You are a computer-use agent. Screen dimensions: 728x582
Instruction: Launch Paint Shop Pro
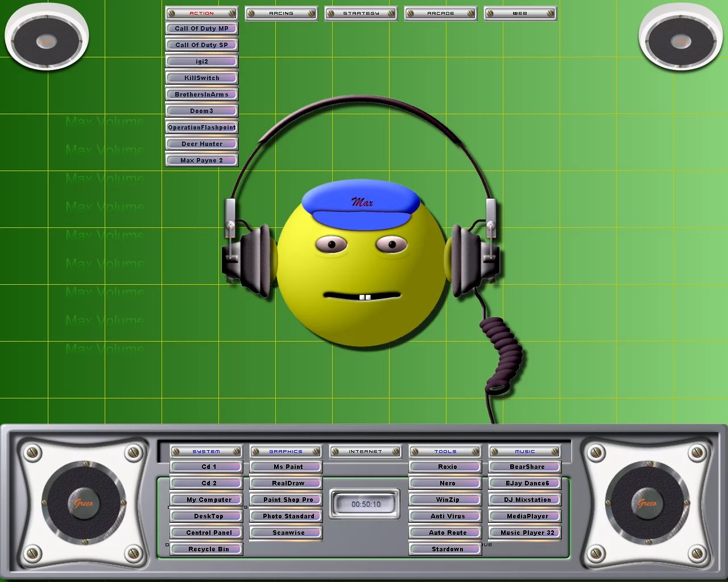tap(288, 500)
